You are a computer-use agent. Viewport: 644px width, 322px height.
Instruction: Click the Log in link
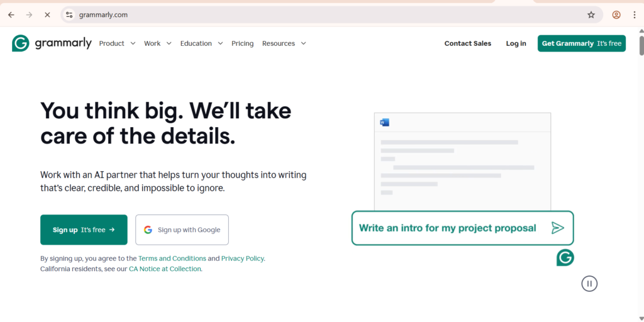pyautogui.click(x=516, y=43)
